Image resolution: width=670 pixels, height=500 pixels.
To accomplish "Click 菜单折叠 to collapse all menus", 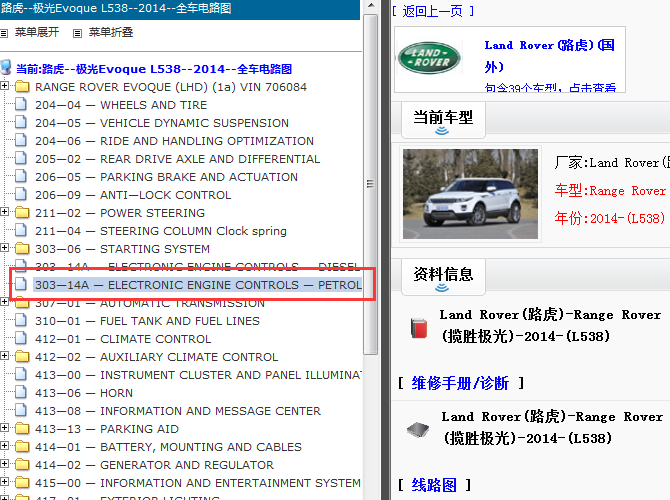I will pos(111,32).
